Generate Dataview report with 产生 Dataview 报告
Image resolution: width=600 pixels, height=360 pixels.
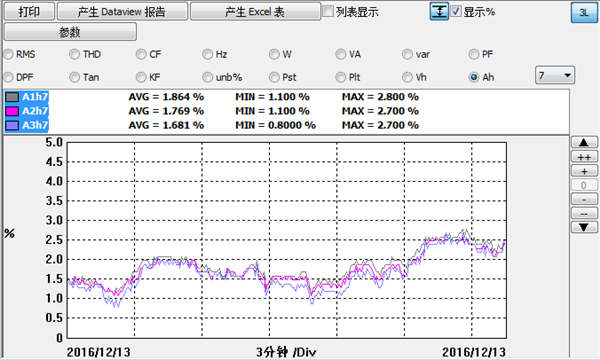122,11
